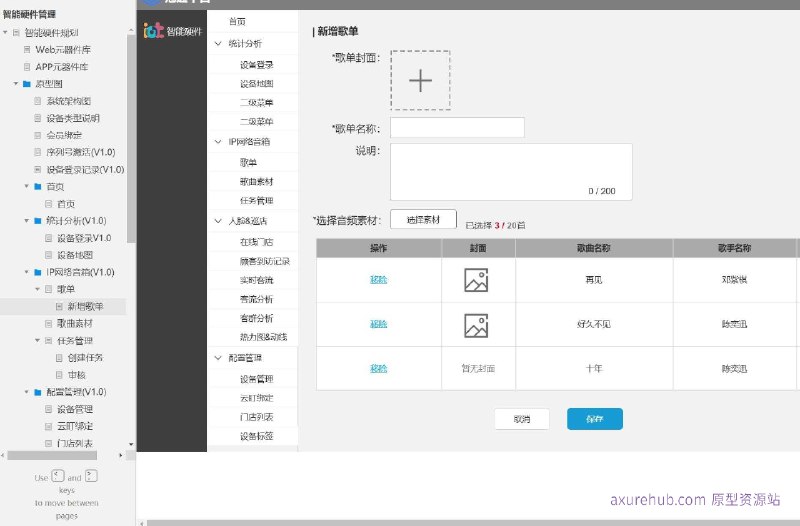Open 客群分析 menu item
The height and width of the screenshot is (526, 800).
point(257,318)
